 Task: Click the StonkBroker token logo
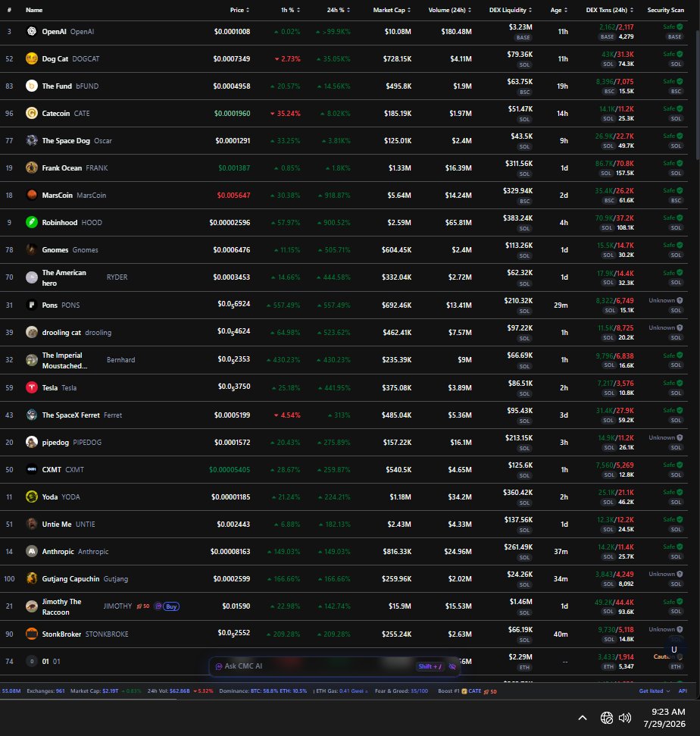31,634
